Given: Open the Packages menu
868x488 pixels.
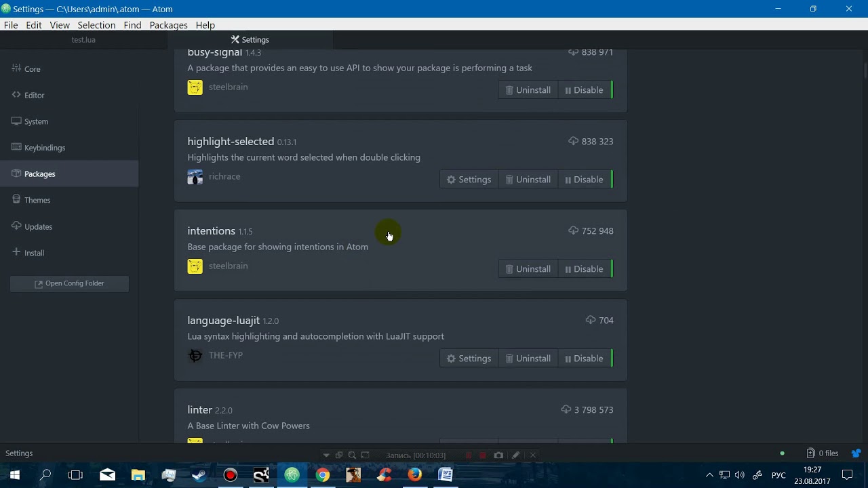Looking at the screenshot, I should [x=168, y=25].
